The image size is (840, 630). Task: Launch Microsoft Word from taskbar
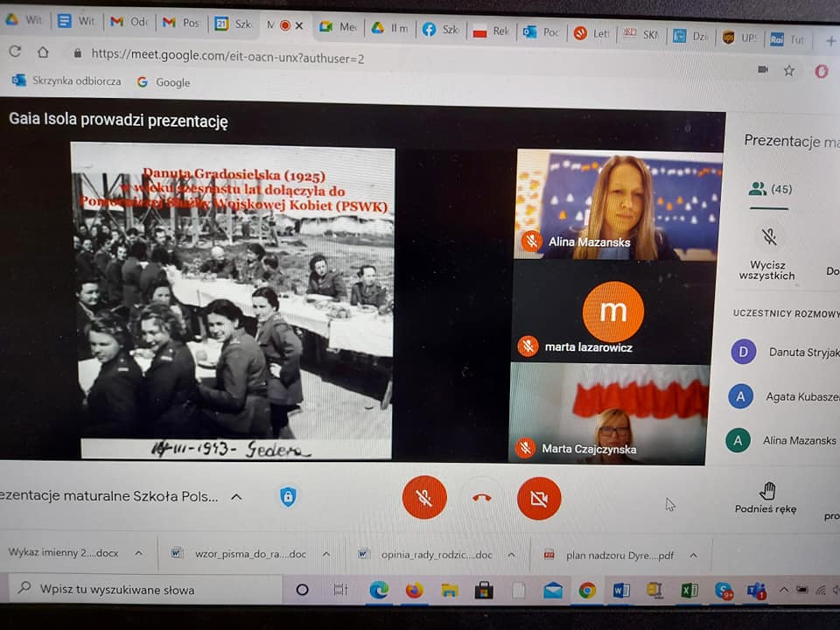pos(621,591)
